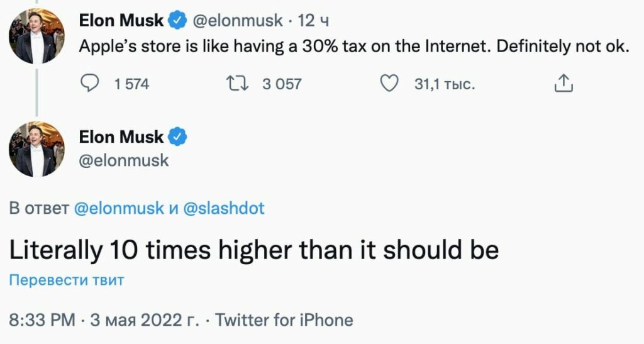Open the share upload icon

[x=563, y=84]
